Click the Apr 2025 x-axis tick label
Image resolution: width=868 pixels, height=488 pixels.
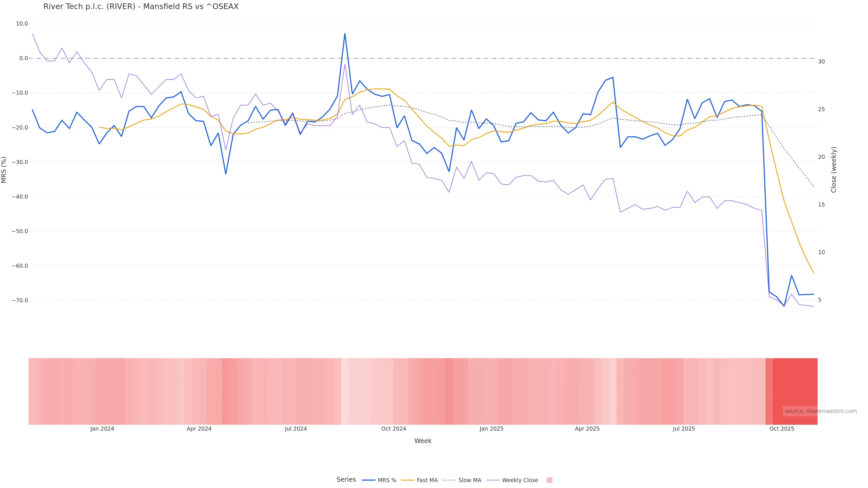[587, 429]
